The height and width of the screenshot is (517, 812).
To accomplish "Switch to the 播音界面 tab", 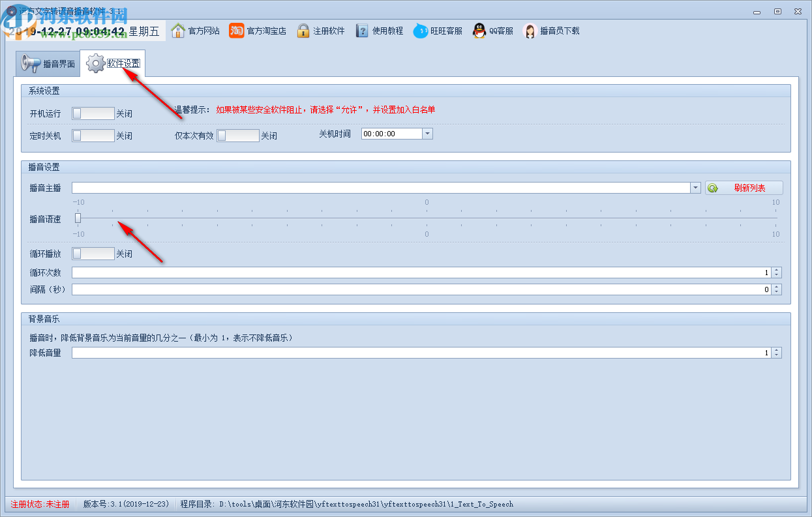I will (47, 63).
